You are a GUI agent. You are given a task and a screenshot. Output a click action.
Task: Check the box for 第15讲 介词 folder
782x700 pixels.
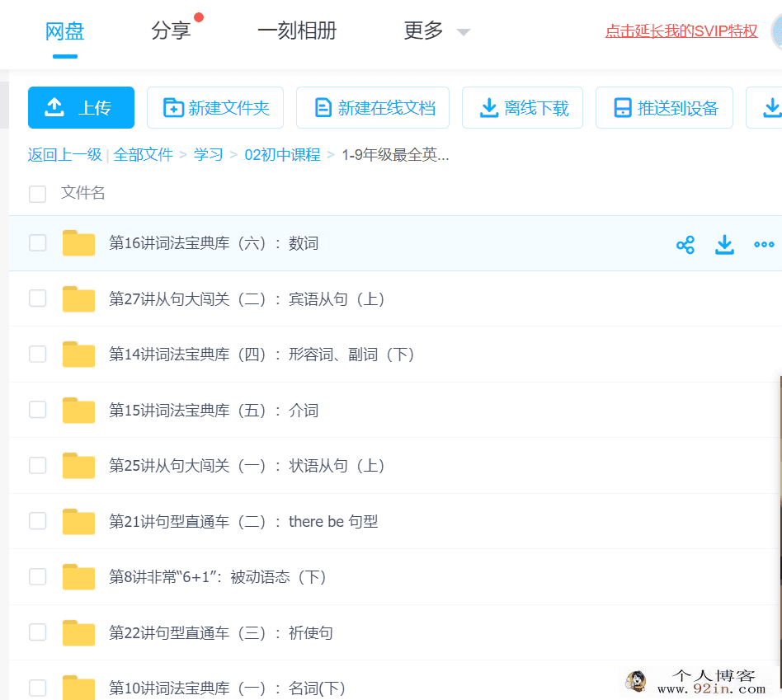(37, 410)
